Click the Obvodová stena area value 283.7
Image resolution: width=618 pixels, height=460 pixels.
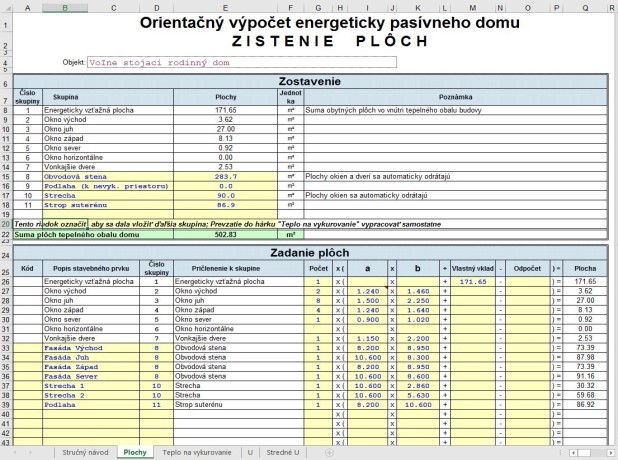pos(225,175)
